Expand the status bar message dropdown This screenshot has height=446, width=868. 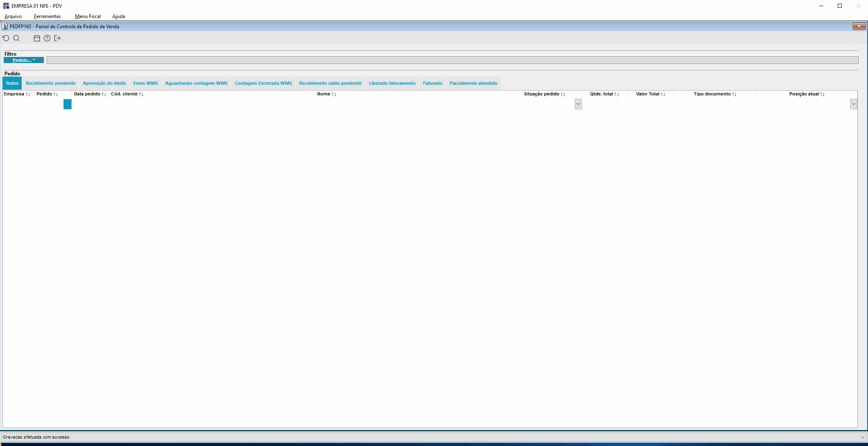(862, 437)
